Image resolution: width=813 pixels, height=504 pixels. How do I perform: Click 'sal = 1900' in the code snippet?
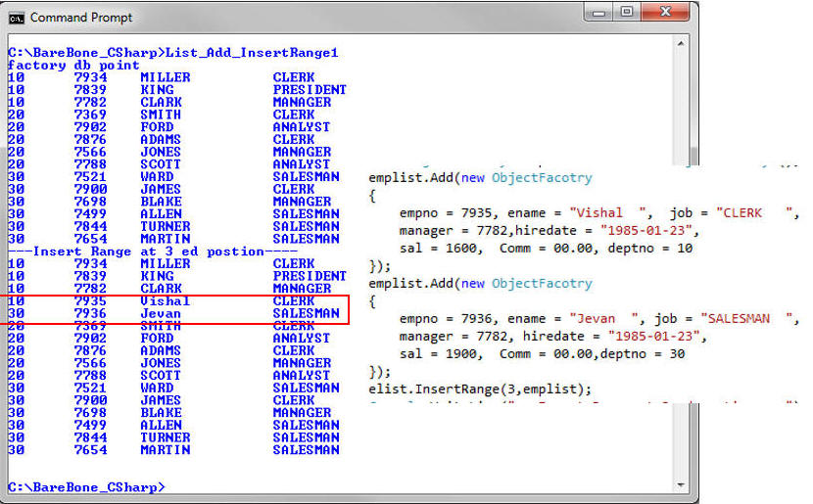[433, 354]
